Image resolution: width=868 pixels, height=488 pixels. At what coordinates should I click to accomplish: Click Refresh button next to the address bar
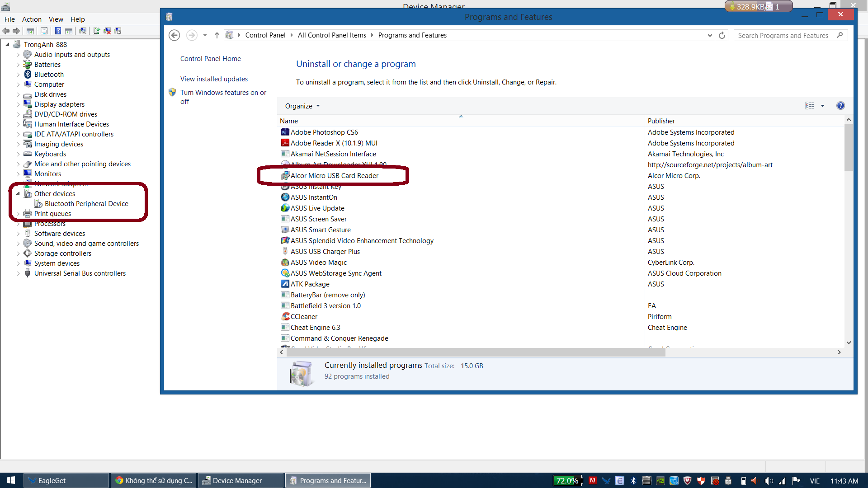(722, 35)
